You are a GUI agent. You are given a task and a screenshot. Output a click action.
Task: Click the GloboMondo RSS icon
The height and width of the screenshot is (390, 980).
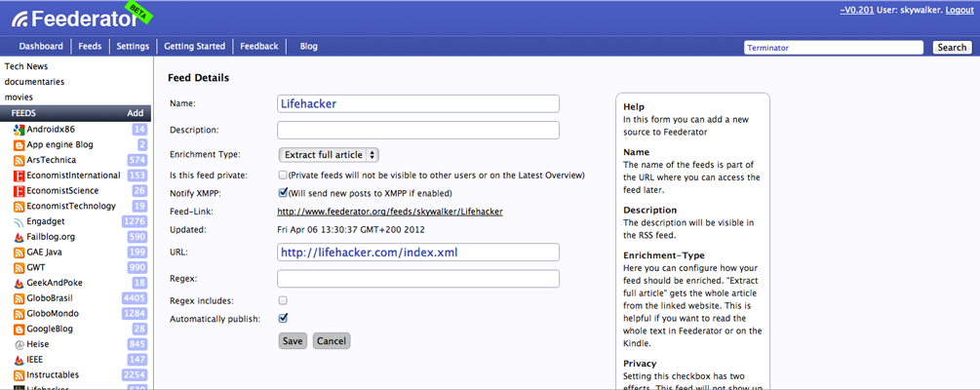click(19, 314)
